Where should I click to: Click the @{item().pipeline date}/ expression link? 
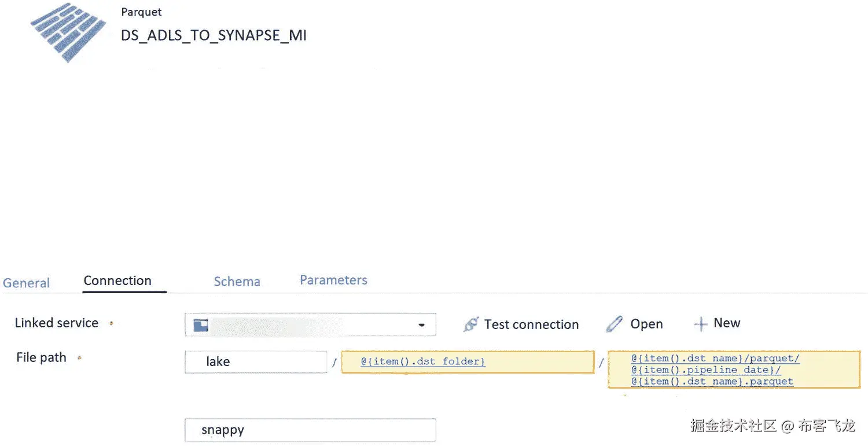(x=706, y=370)
